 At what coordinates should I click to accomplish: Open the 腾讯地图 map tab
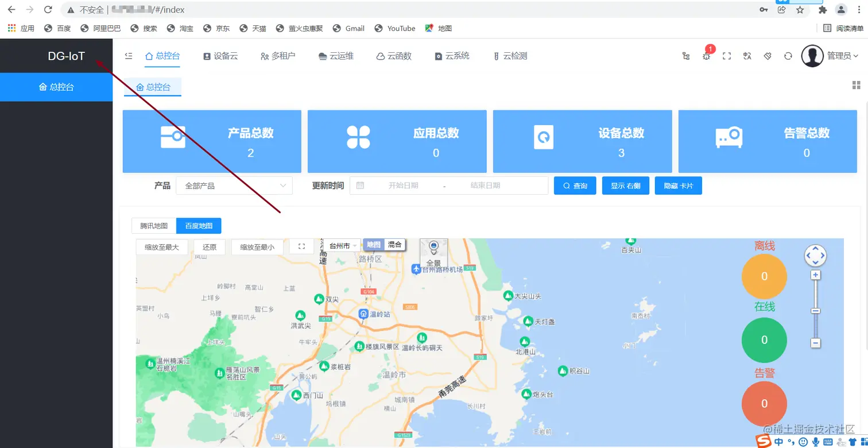pyautogui.click(x=153, y=225)
